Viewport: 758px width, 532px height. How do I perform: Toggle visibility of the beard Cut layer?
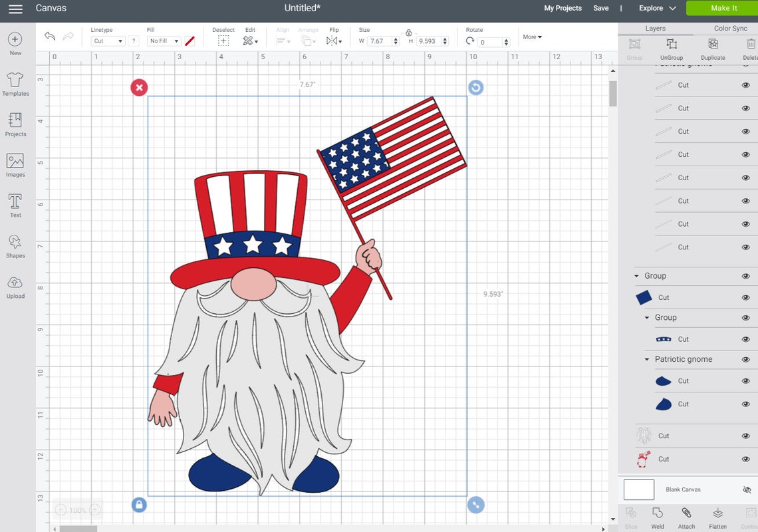click(x=746, y=436)
